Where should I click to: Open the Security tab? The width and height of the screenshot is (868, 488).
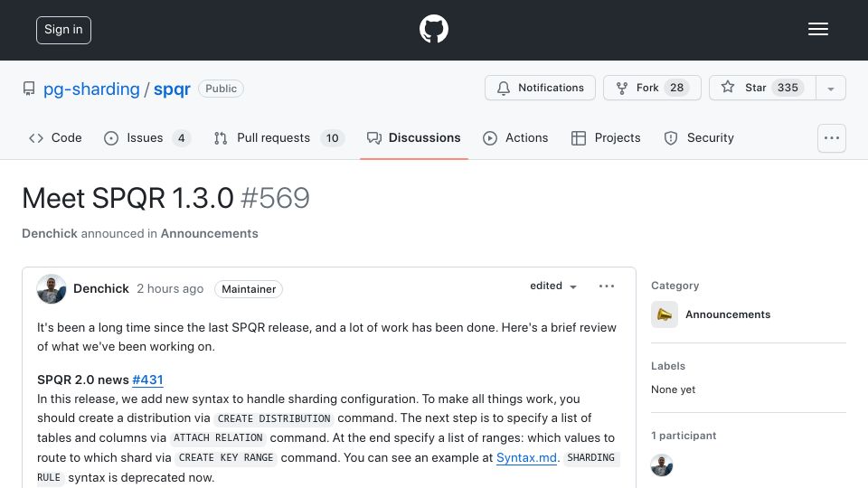tap(699, 137)
